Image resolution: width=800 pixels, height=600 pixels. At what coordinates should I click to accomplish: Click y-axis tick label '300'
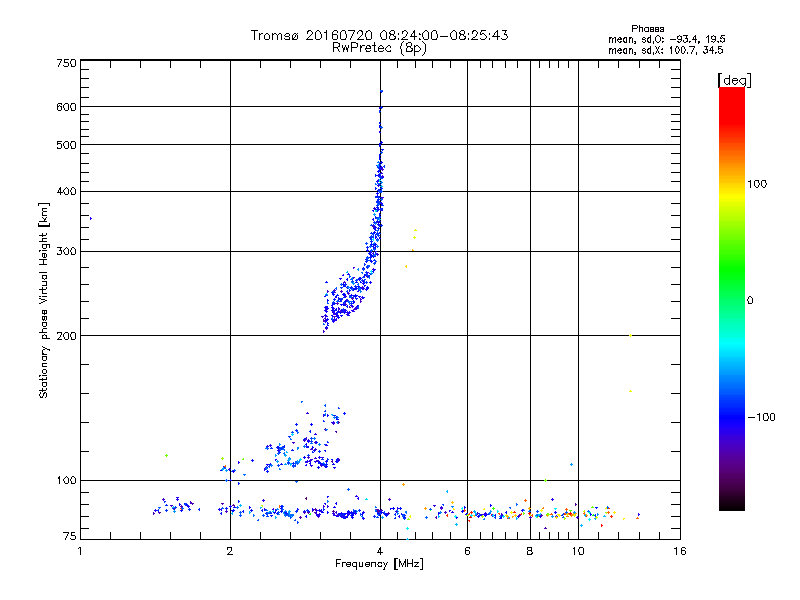(66, 251)
